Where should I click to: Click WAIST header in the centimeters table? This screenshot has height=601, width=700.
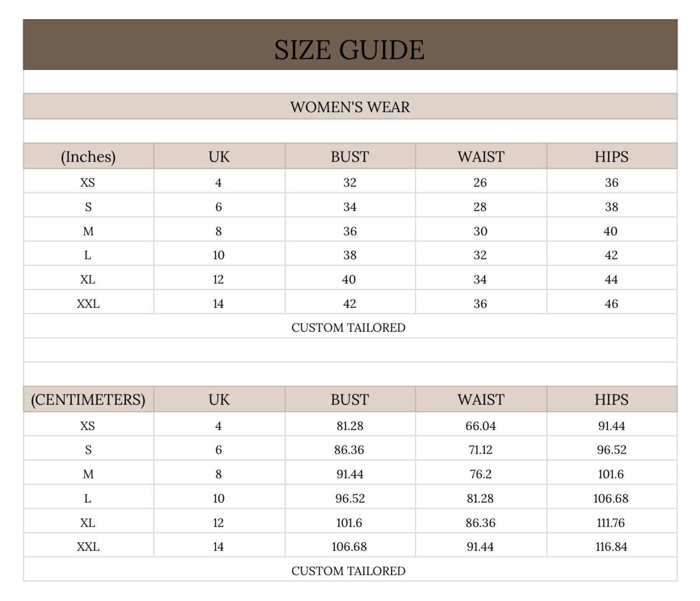[480, 399]
